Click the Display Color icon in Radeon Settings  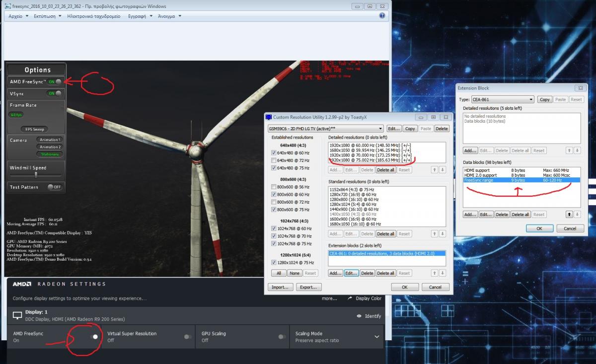point(350,298)
